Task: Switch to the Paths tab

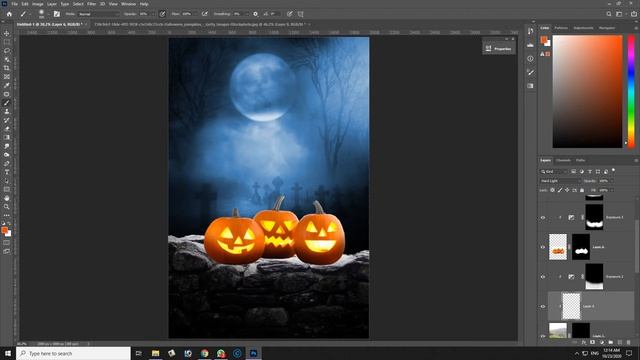Action: (580, 160)
